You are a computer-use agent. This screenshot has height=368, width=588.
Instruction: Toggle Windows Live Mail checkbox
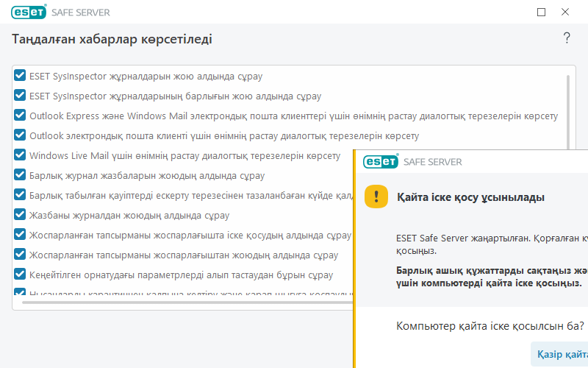pos(20,155)
